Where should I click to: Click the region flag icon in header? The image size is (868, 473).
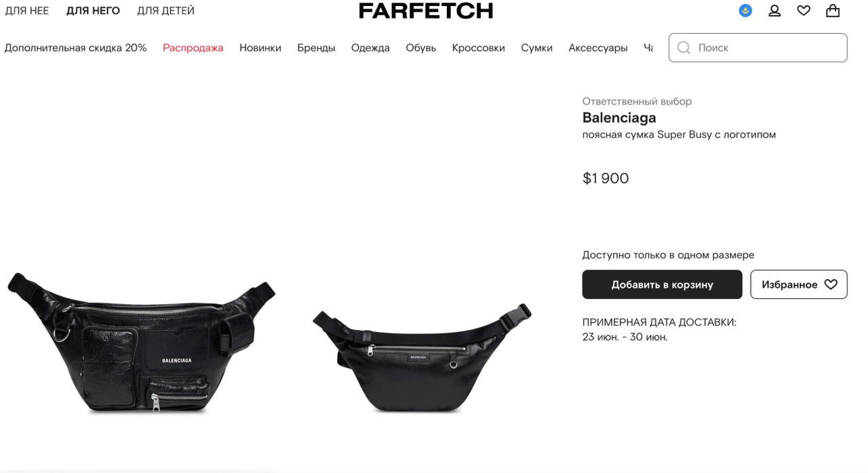[x=745, y=11]
